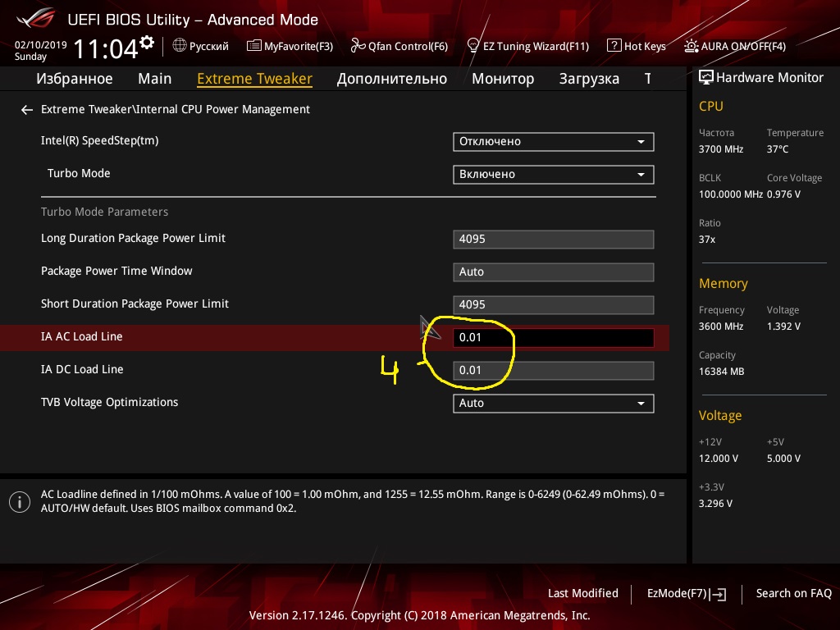Screen dimensions: 840x630
Task: Click the Extreme Tweaker\Internal CPU Power Management path
Action: pyautogui.click(x=176, y=110)
